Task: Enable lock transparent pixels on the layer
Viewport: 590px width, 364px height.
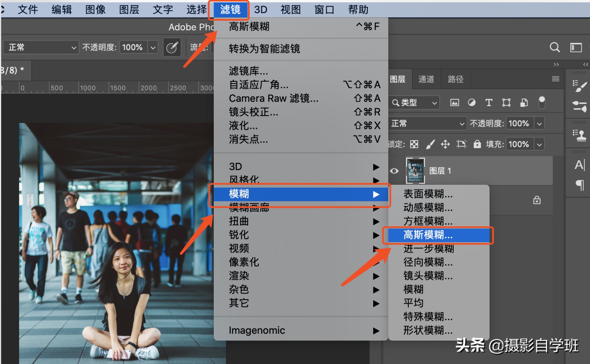Action: tap(414, 144)
